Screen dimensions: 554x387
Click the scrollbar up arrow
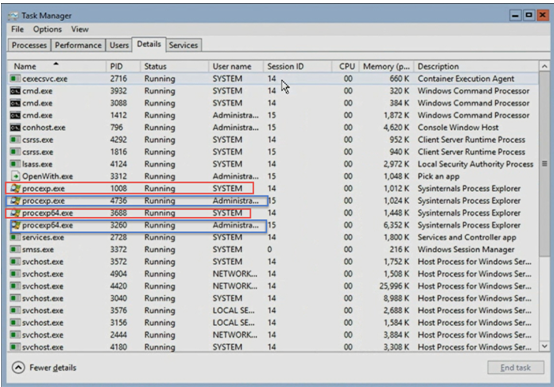(544, 66)
